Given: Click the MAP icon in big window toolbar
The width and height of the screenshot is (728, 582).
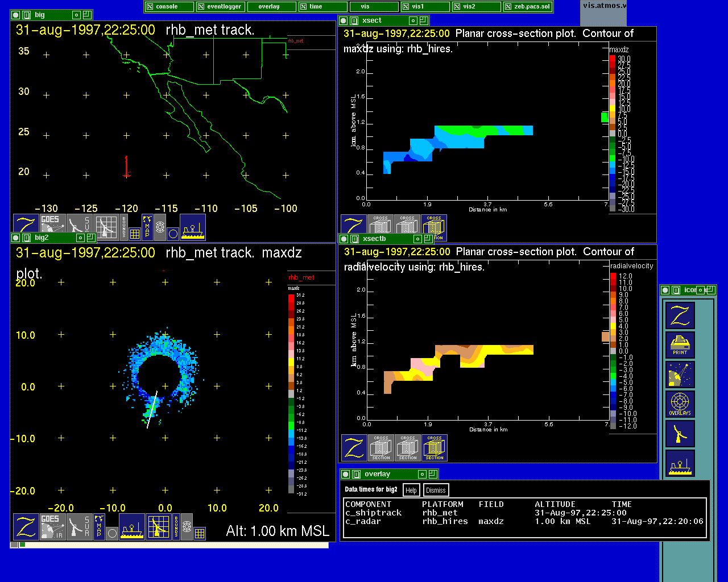Looking at the screenshot, I should tap(147, 226).
